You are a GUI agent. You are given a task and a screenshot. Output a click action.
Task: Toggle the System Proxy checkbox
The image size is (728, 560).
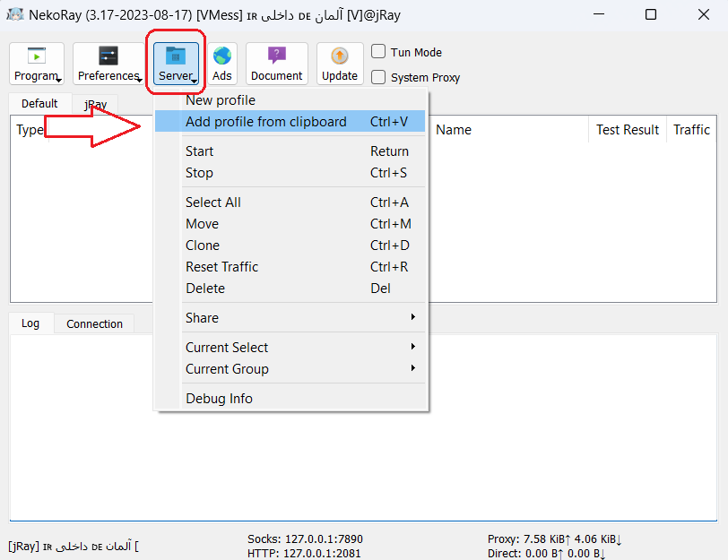pyautogui.click(x=379, y=77)
